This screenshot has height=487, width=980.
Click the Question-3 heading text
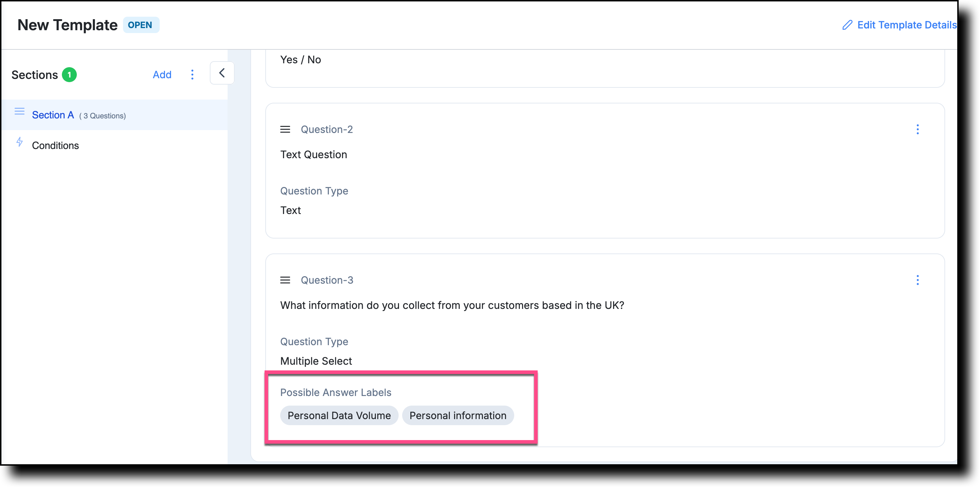327,280
